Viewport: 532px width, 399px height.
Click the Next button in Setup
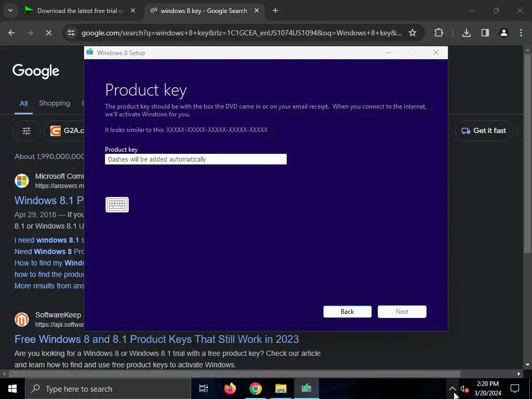402,312
